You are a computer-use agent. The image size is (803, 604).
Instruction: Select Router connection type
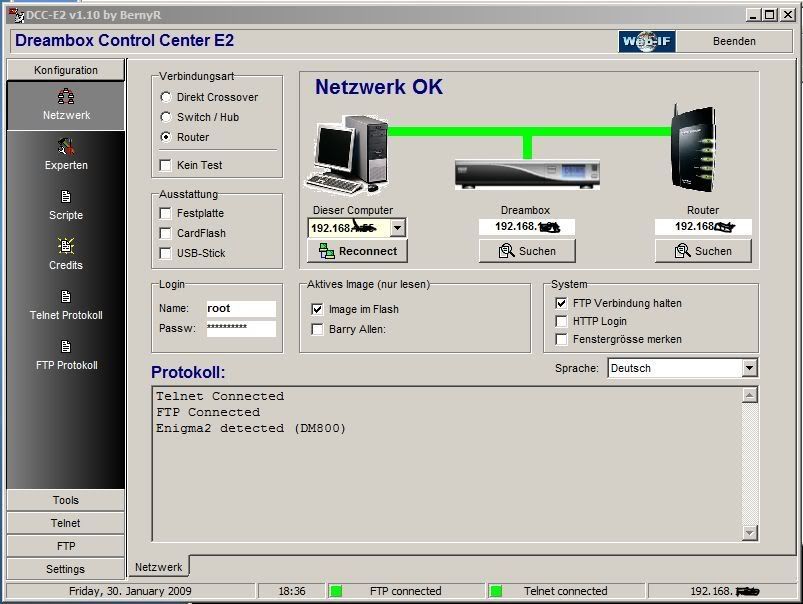(165, 137)
